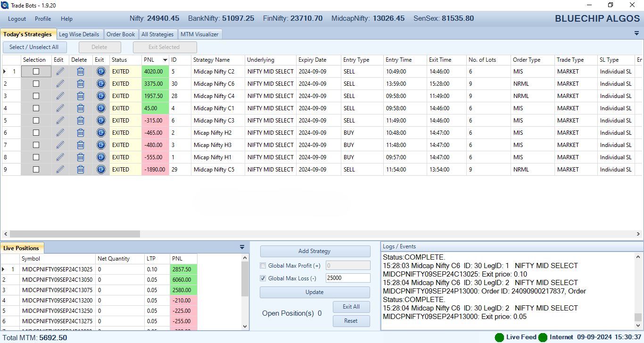Click PNL cell showing 4020.00
The width and height of the screenshot is (644, 343).
coord(155,71)
